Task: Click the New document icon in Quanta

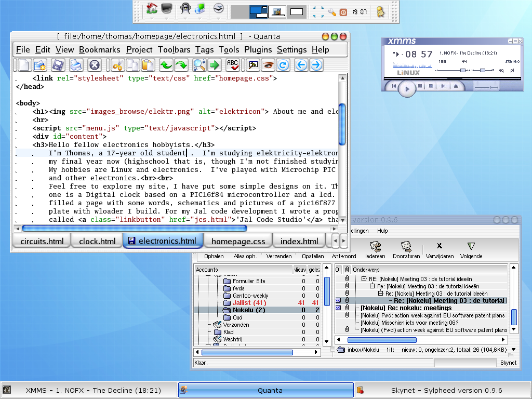Action: pos(24,65)
